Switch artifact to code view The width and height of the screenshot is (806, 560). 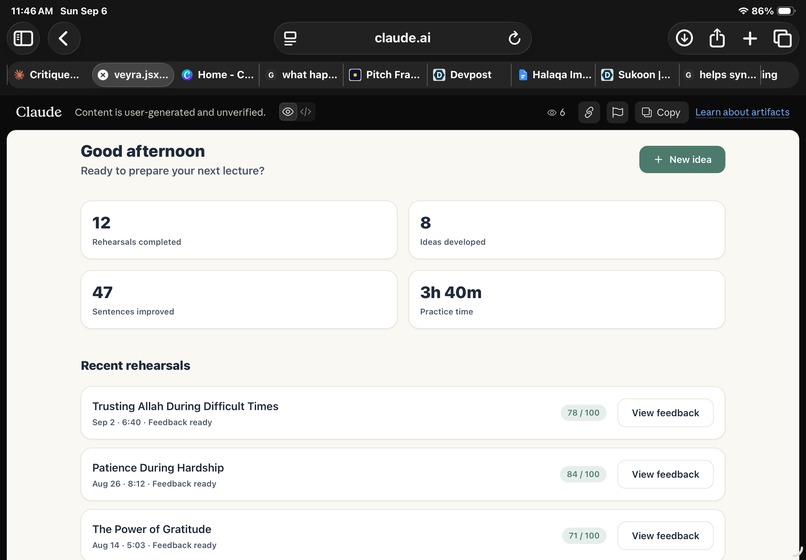pyautogui.click(x=306, y=112)
